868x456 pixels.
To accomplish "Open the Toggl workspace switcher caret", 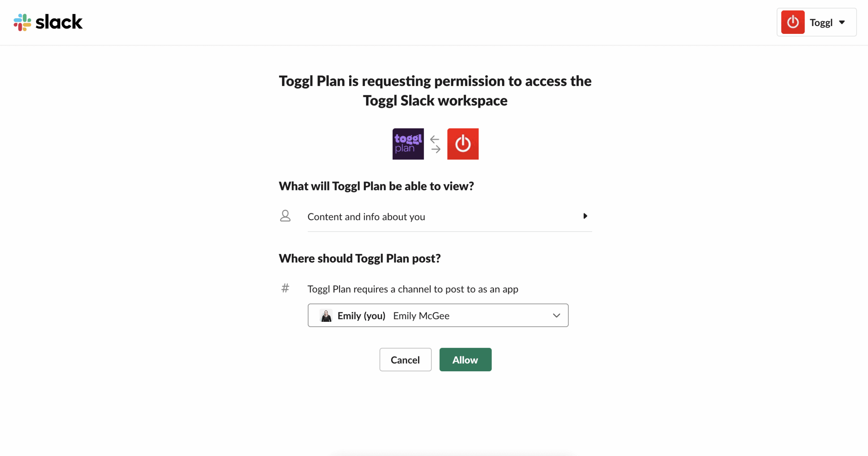I will point(842,22).
